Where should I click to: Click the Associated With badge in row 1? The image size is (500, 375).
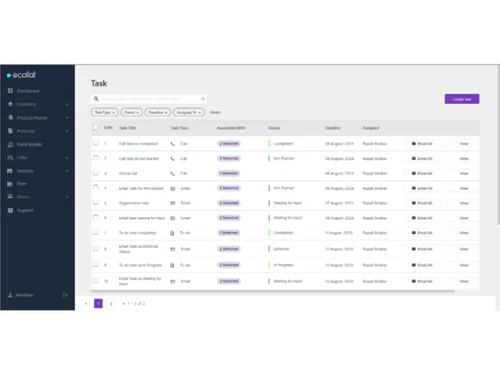coord(229,144)
